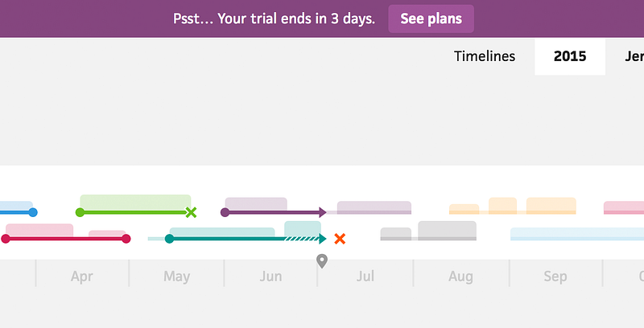This screenshot has width=644, height=328.
Task: Select the striped teal segment of timeline
Action: click(302, 239)
